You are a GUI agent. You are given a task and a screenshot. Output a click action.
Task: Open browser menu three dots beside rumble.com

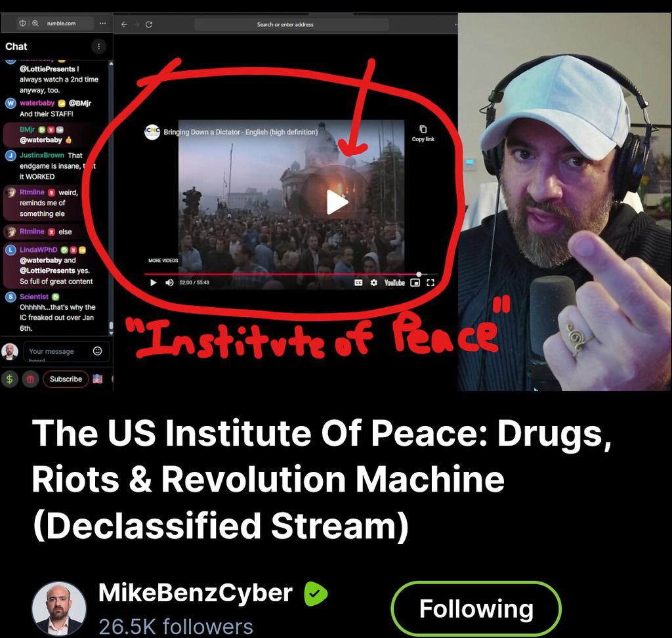point(102,23)
